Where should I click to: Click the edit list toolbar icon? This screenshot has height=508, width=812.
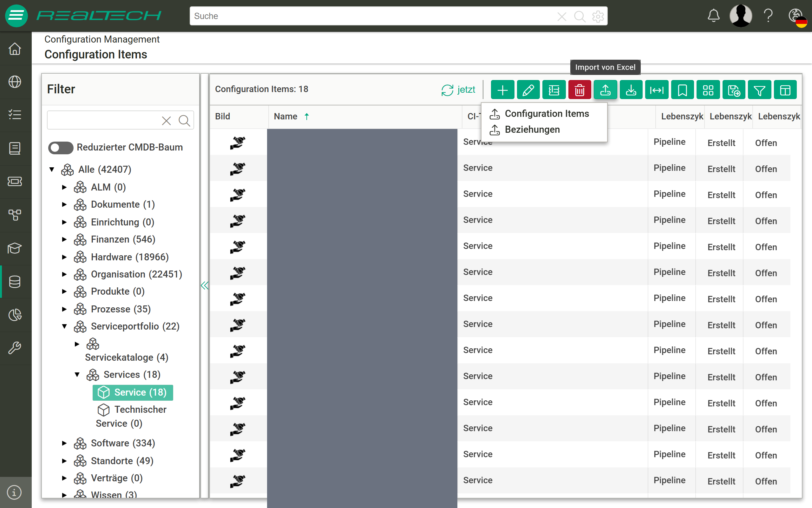[x=553, y=90]
